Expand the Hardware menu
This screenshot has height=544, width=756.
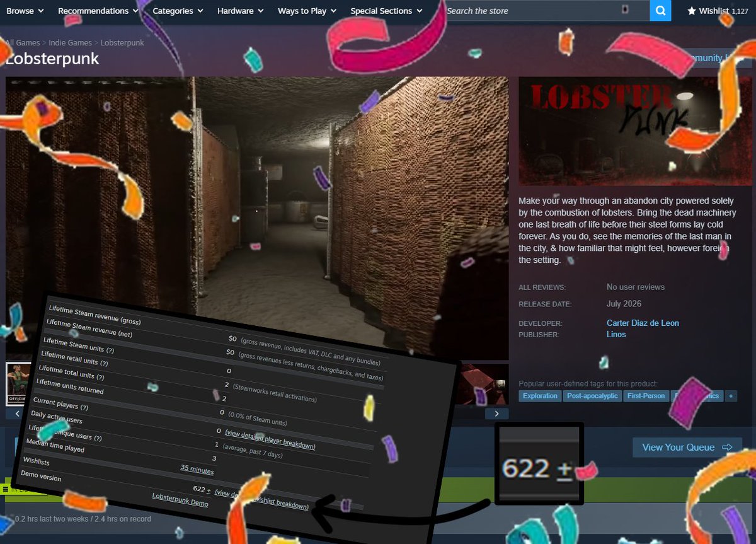(x=241, y=11)
